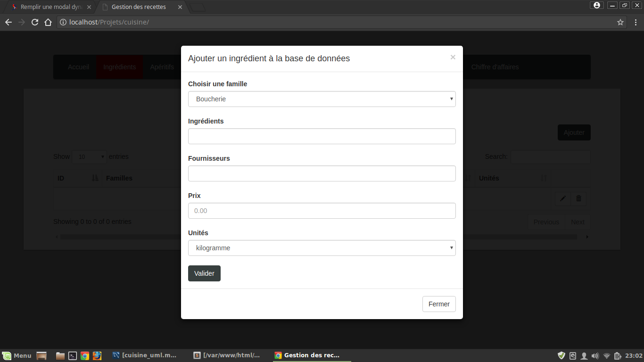Image resolution: width=644 pixels, height=362 pixels.
Task: Click the Previous pagination button
Action: pyautogui.click(x=546, y=222)
